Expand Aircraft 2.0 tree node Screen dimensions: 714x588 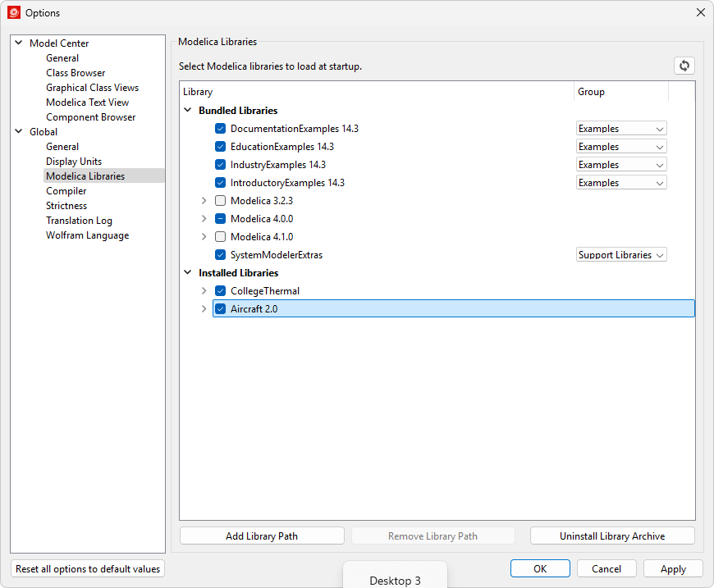(x=204, y=309)
